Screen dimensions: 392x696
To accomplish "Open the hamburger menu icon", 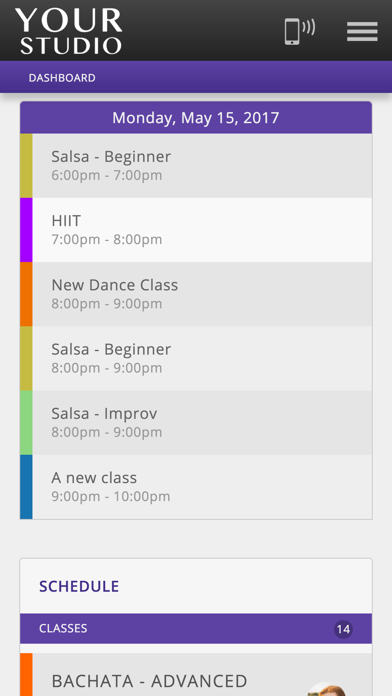I will tap(362, 32).
